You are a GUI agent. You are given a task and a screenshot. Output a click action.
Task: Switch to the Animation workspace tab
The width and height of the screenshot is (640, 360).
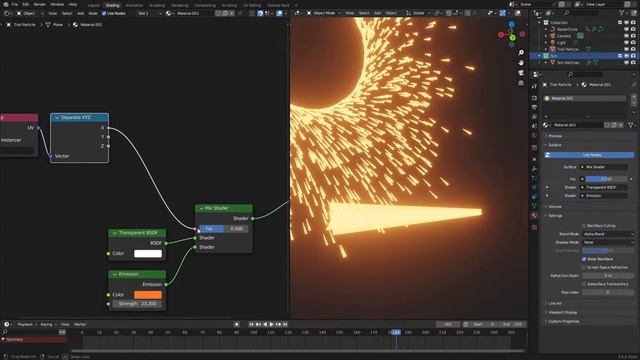pyautogui.click(x=134, y=5)
